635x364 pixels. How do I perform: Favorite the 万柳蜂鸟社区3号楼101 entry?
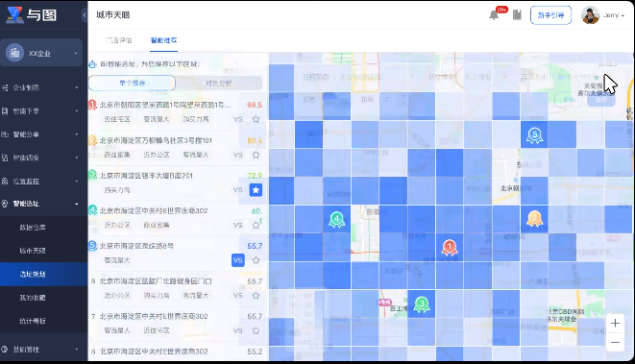click(x=256, y=155)
